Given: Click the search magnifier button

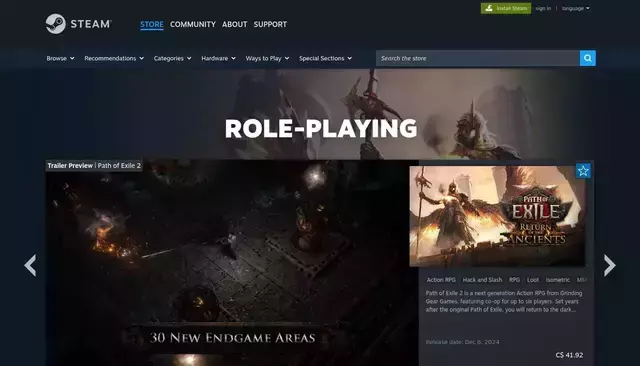Looking at the screenshot, I should click(587, 58).
